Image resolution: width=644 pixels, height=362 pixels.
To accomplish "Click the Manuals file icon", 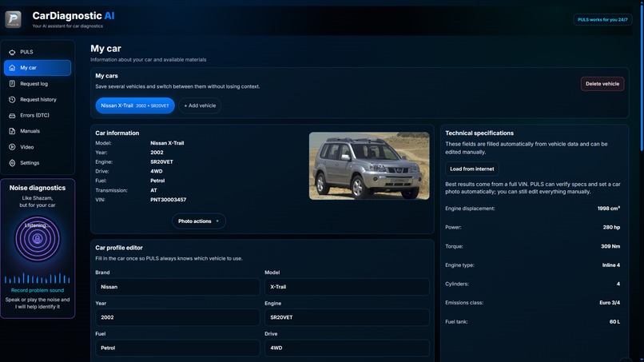I will [12, 131].
